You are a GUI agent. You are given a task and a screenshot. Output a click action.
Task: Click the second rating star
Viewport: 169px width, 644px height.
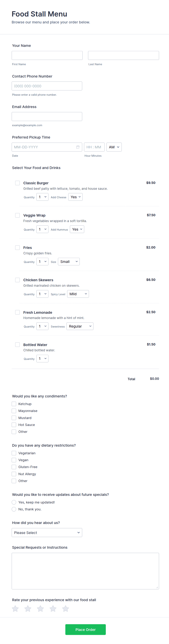[x=28, y=608]
